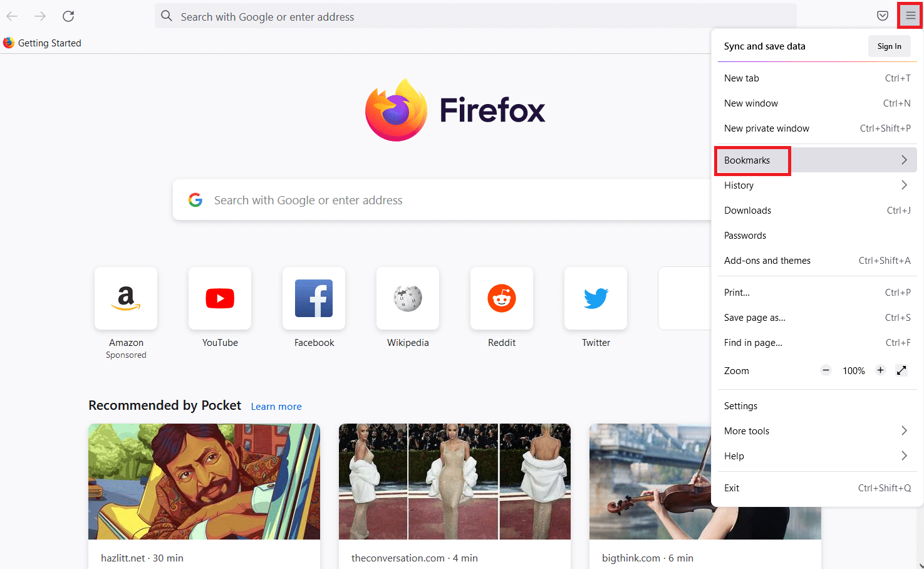Viewport: 924px width, 569px height.
Task: Select New window menu item
Action: point(817,103)
